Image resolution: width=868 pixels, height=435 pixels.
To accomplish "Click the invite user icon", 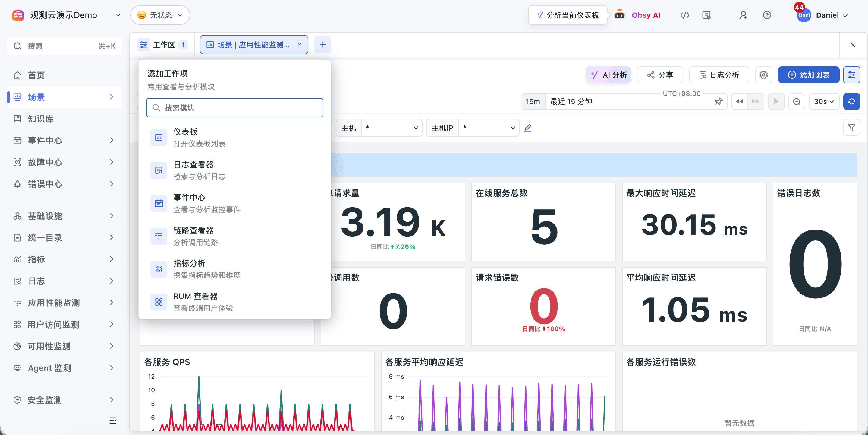I will click(x=743, y=15).
